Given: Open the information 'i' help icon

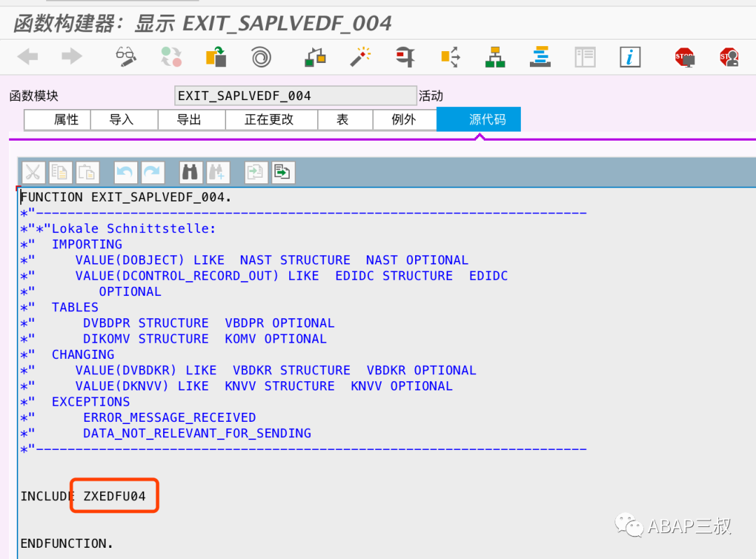Looking at the screenshot, I should pyautogui.click(x=630, y=57).
